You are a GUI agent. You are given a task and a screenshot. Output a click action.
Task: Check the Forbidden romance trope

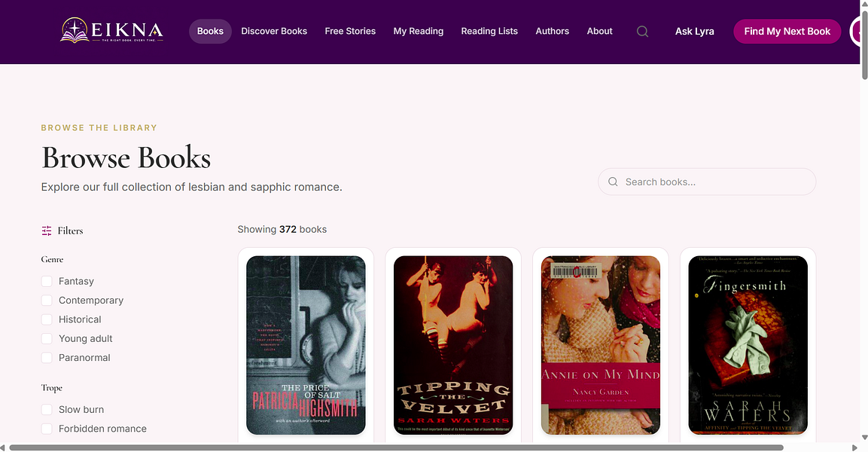click(x=47, y=429)
